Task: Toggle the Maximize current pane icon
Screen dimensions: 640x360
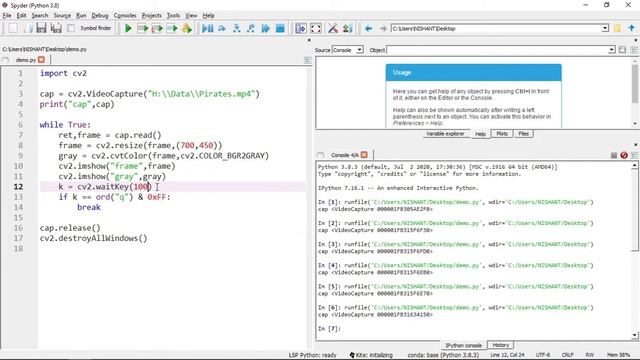Action: pos(301,28)
